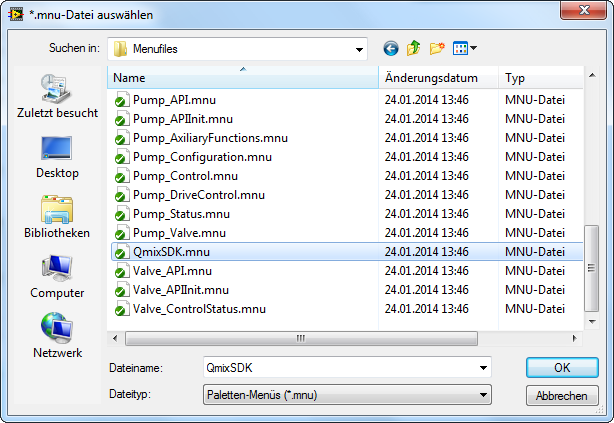Select file icon of Pump_API.mnu
The height and width of the screenshot is (423, 614).
click(121, 100)
